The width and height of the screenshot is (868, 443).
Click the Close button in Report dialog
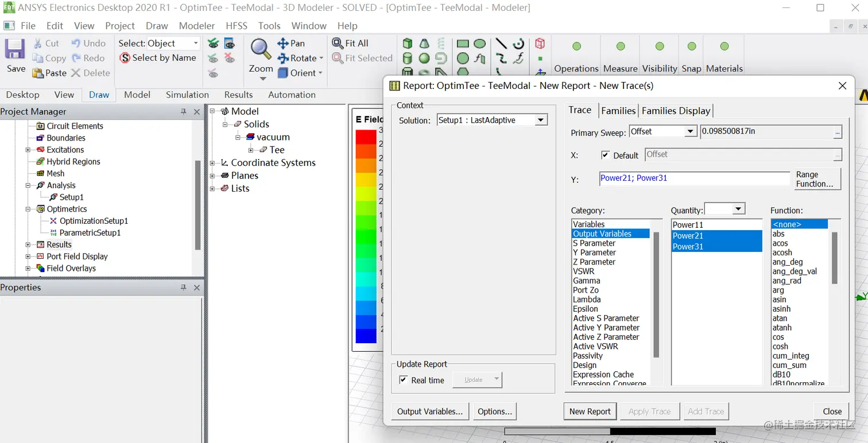[x=832, y=411]
